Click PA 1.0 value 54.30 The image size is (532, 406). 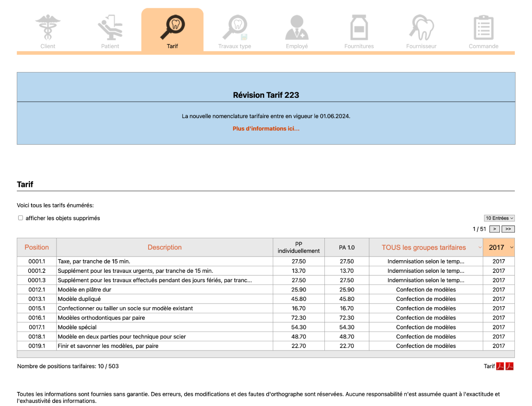[347, 327]
